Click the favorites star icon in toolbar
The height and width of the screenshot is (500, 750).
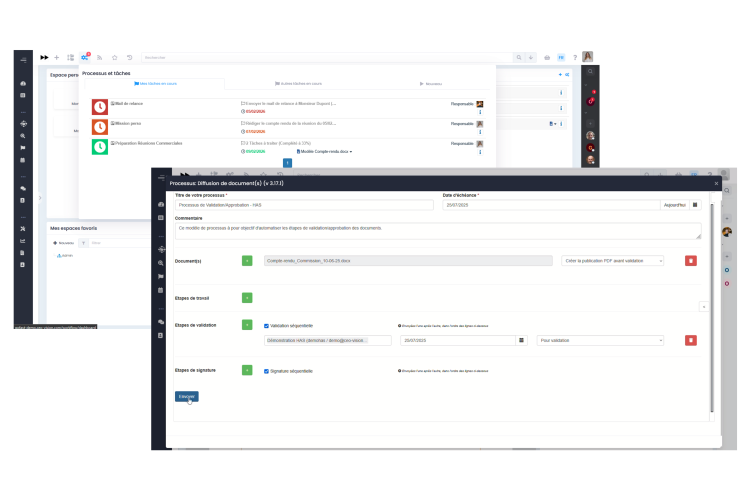point(114,58)
